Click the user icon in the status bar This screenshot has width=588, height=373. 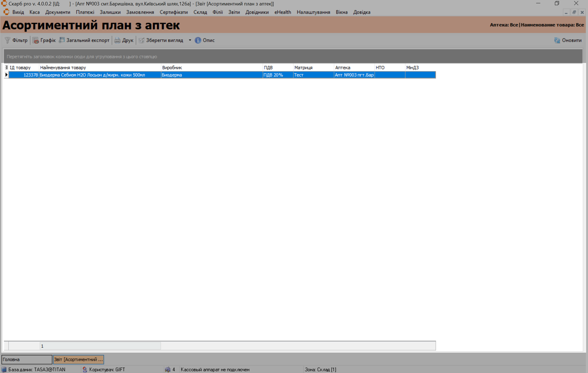pos(85,369)
